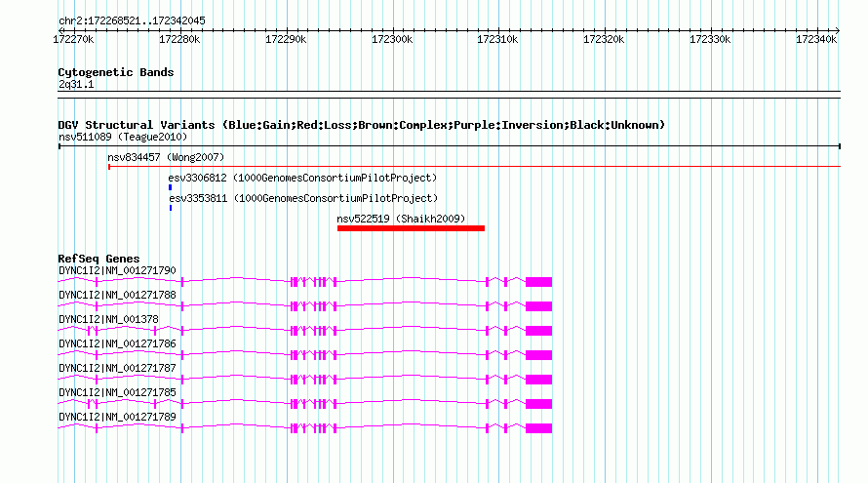Viewport: 868px width, 483px height.
Task: Click the 172300k ruler tick label
Action: click(x=392, y=40)
